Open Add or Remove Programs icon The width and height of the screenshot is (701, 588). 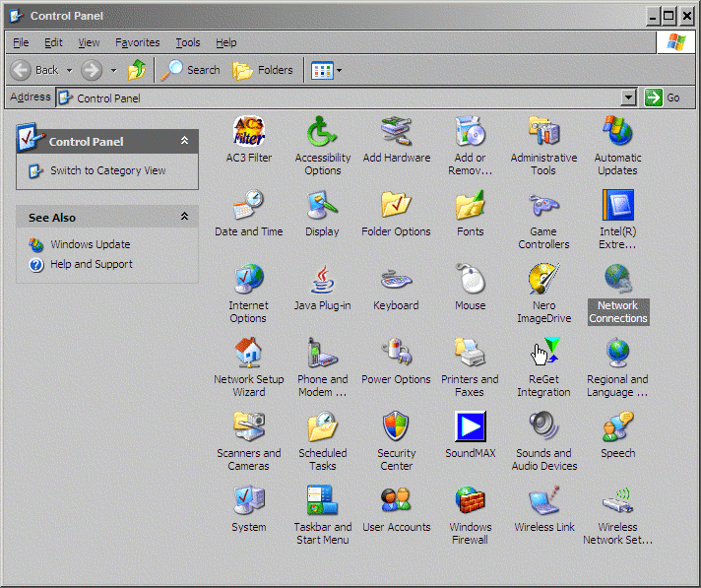tap(470, 131)
